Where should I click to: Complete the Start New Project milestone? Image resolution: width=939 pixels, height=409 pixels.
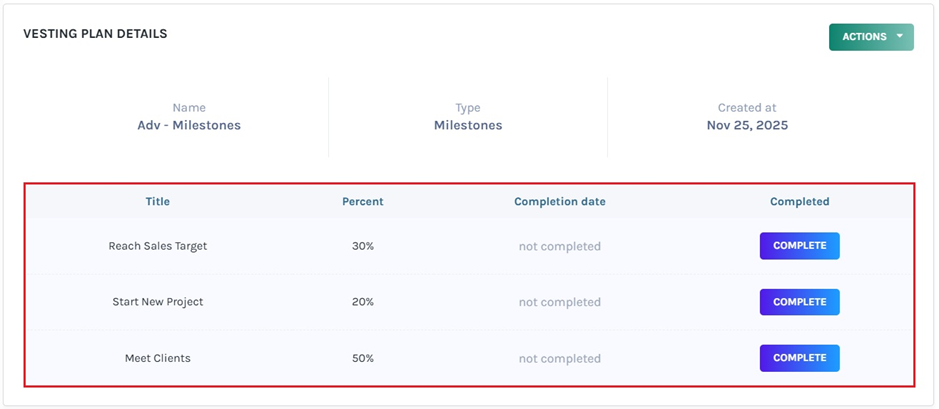799,302
